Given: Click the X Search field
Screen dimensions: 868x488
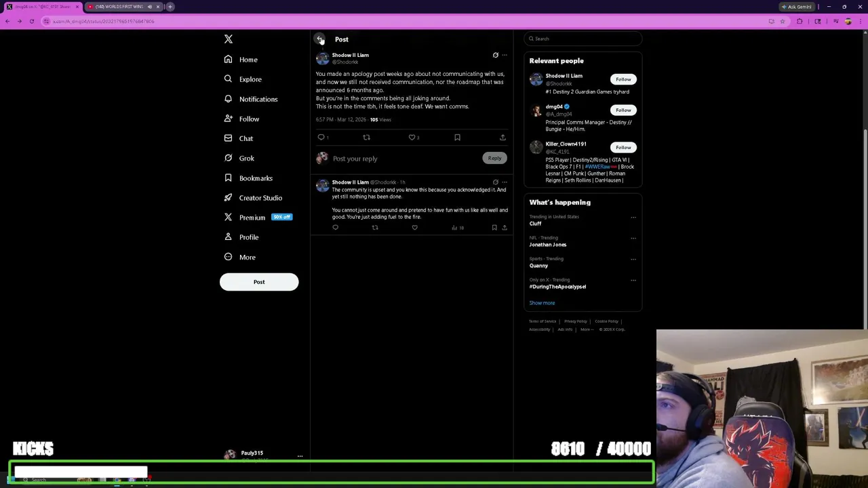Looking at the screenshot, I should [583, 39].
